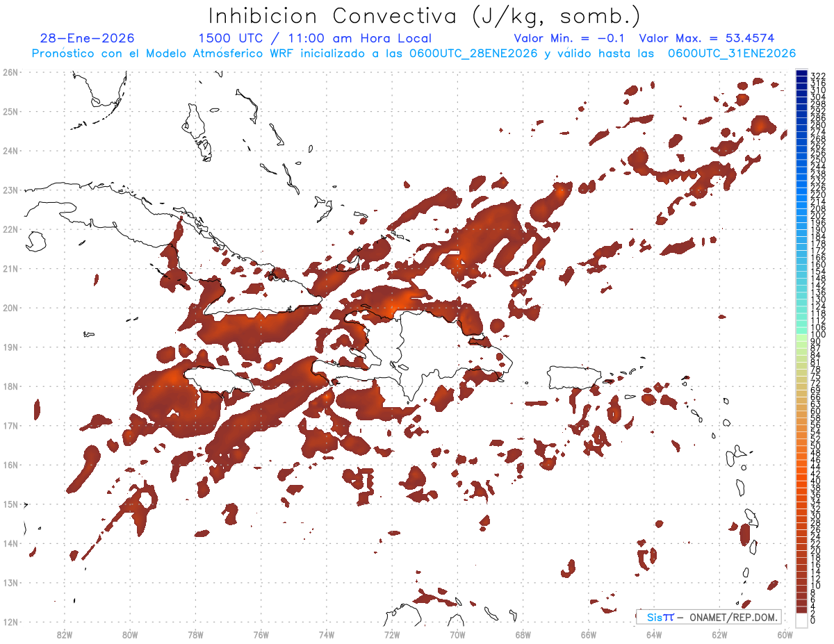Click the colorbar value label "250"
Screen dimensions: 834x644
[818, 160]
